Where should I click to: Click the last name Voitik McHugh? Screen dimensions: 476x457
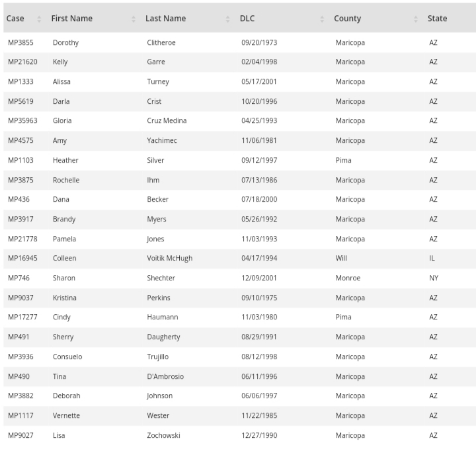pos(169,259)
